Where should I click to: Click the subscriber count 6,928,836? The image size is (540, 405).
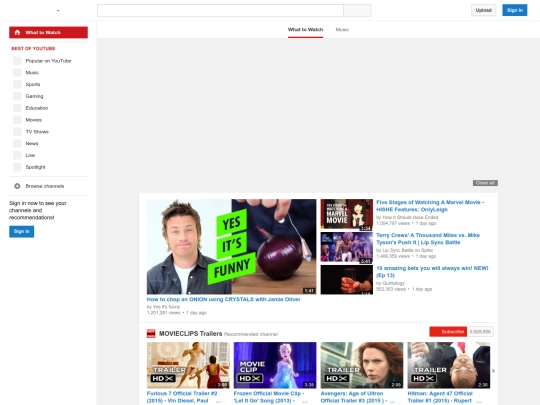[x=480, y=332]
